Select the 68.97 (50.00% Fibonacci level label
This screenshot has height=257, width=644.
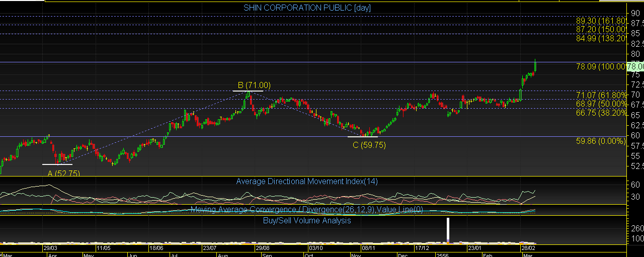pos(602,104)
